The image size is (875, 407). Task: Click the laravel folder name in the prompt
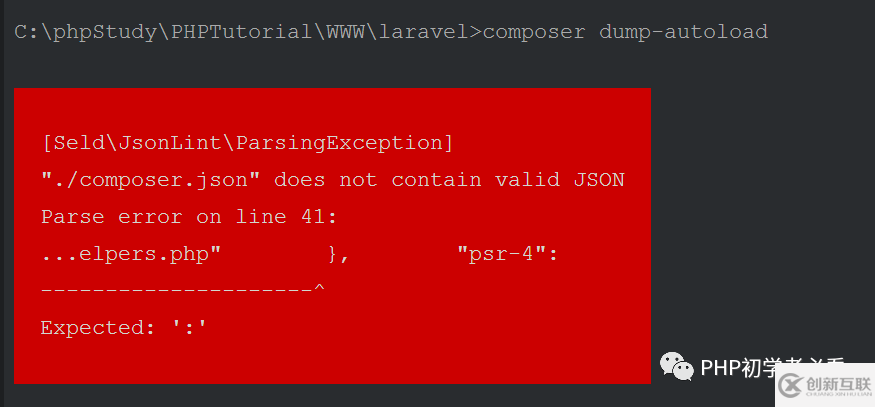click(424, 32)
